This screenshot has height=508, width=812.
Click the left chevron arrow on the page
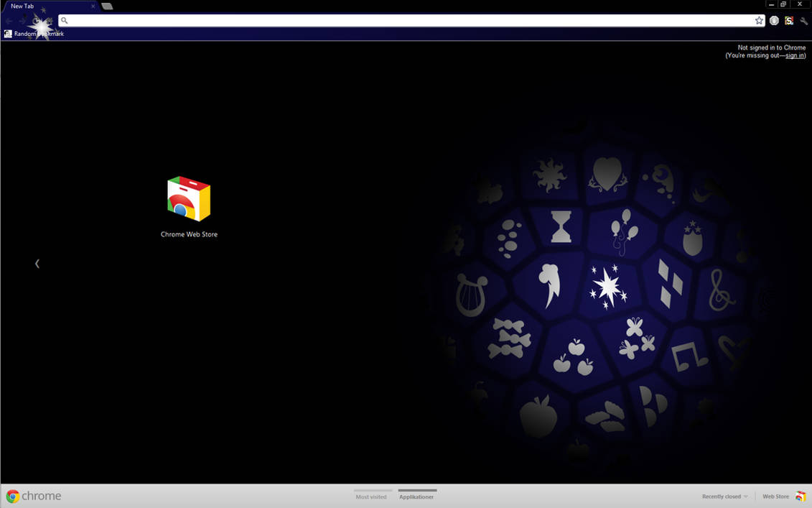point(37,263)
